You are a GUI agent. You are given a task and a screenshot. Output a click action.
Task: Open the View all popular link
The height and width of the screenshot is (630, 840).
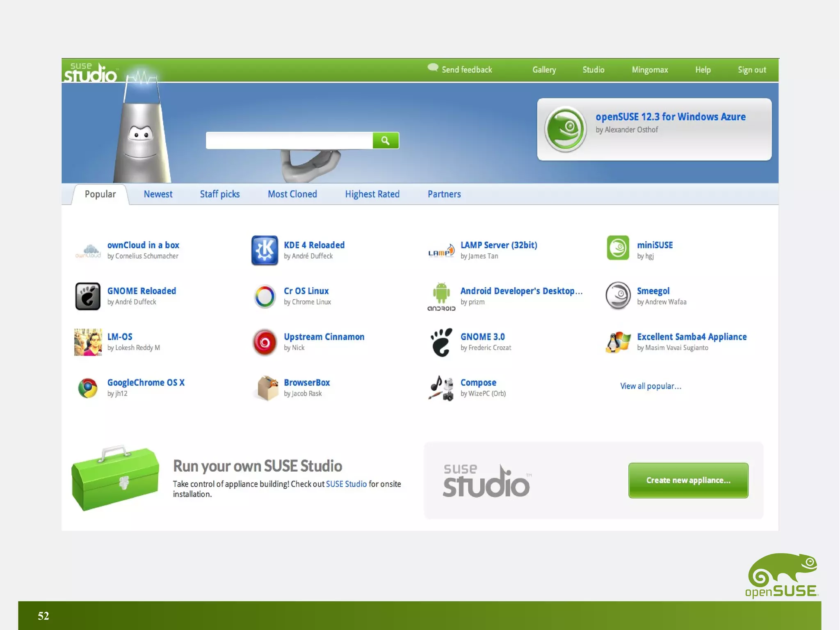click(651, 386)
